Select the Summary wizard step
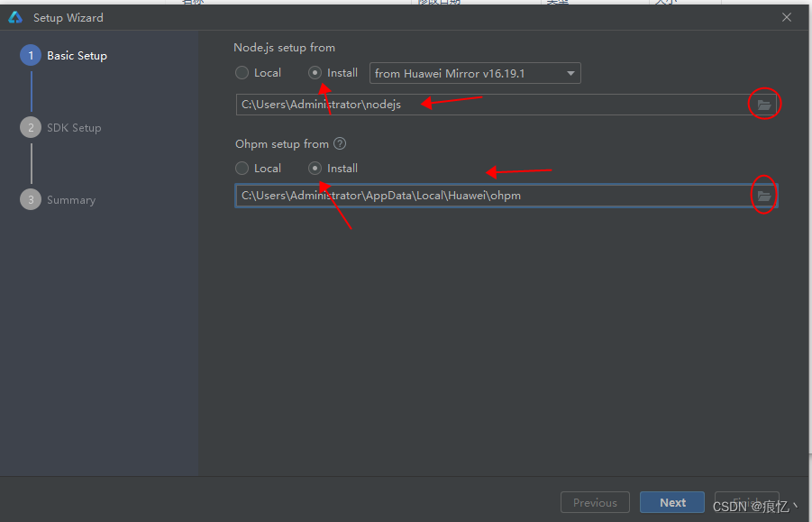The image size is (812, 522). click(x=71, y=199)
